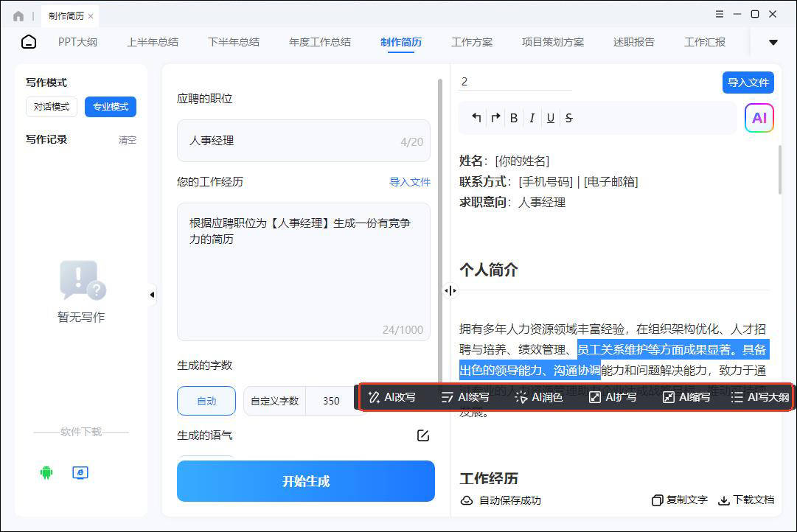The height and width of the screenshot is (532, 797).
Task: Apply underline formatting
Action: tap(550, 118)
